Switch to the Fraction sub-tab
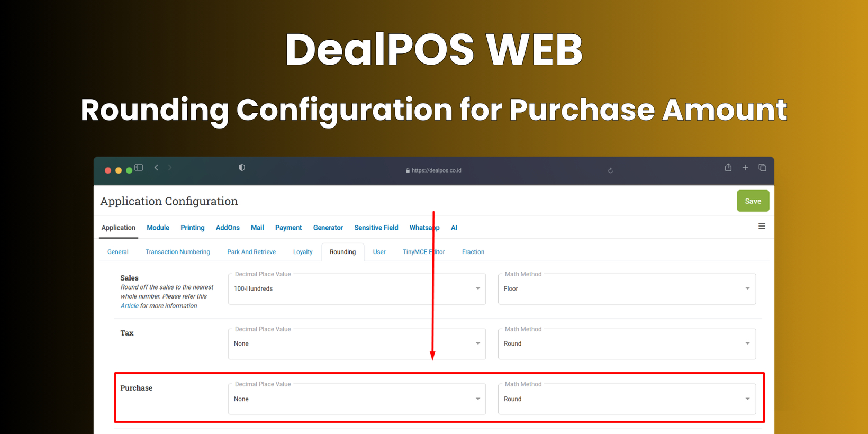This screenshot has width=868, height=434. point(473,252)
